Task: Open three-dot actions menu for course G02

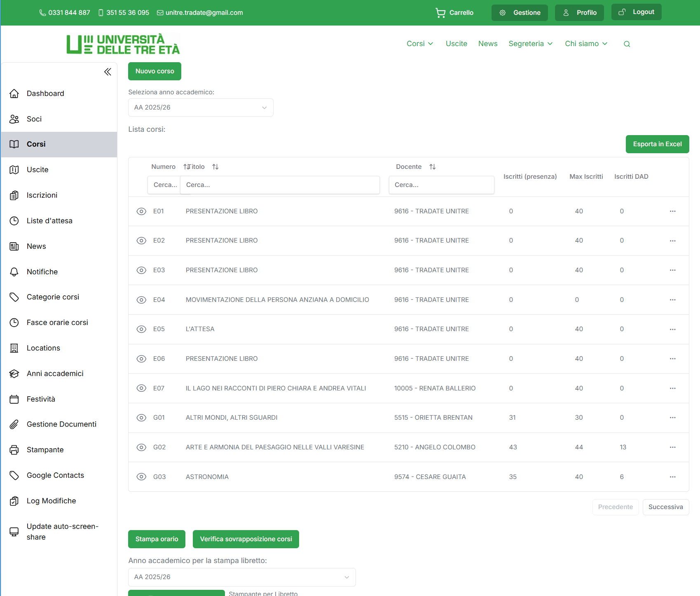Action: coord(672,447)
